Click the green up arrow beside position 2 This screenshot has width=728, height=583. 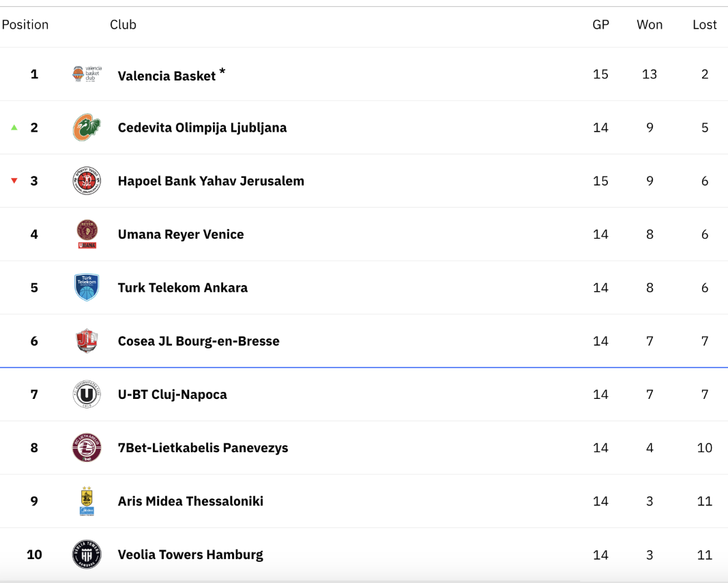click(14, 128)
